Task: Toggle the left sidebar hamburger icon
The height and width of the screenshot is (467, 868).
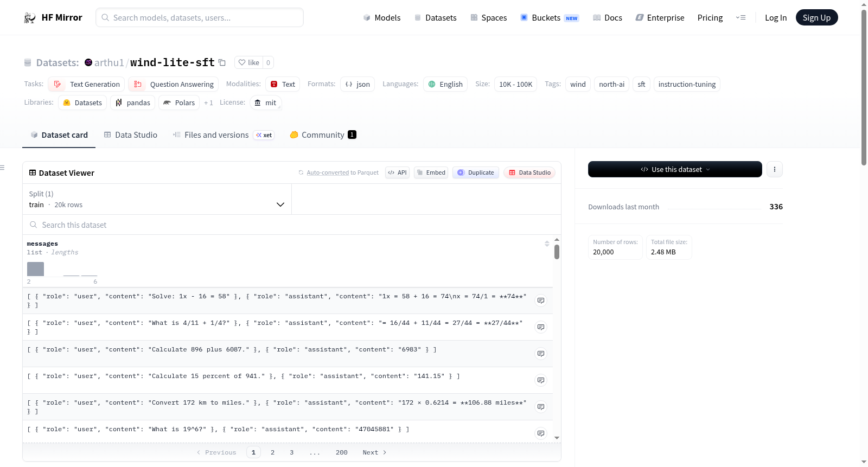Action: click(2, 168)
